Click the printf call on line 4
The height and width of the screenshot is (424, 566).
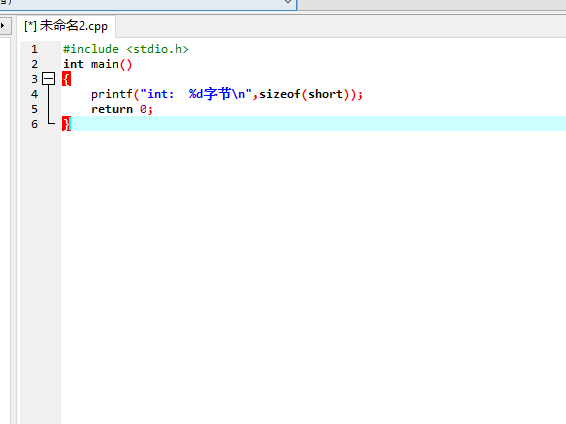pos(112,95)
